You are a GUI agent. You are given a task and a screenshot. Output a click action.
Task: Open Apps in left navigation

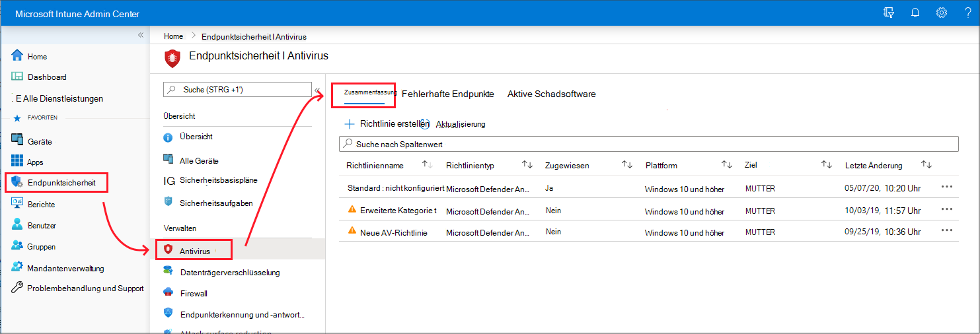(35, 162)
